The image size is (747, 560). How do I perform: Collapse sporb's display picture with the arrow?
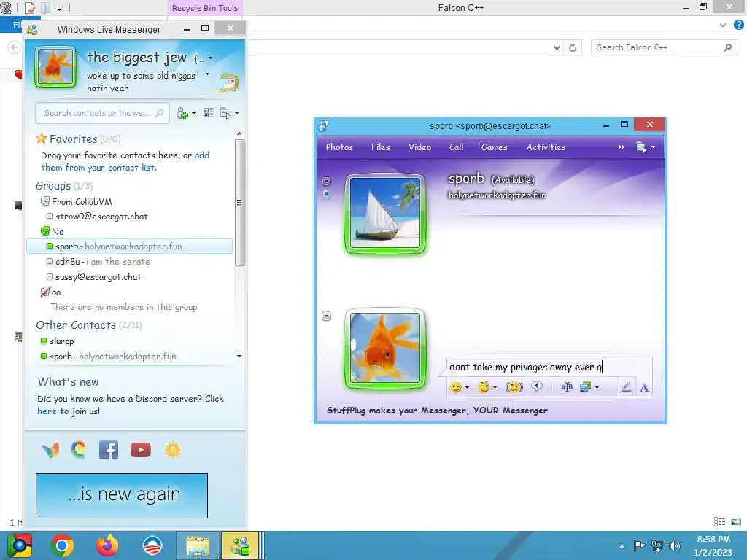tap(326, 181)
